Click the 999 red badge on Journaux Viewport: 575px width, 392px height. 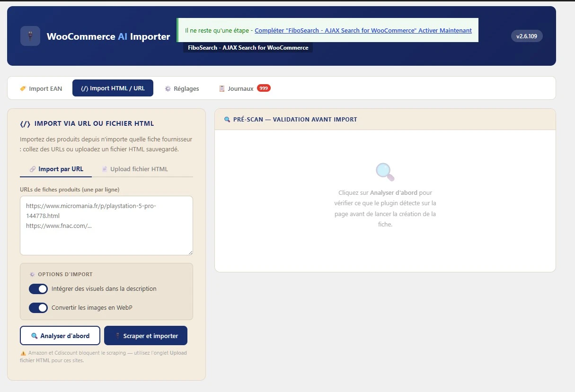[x=264, y=88]
